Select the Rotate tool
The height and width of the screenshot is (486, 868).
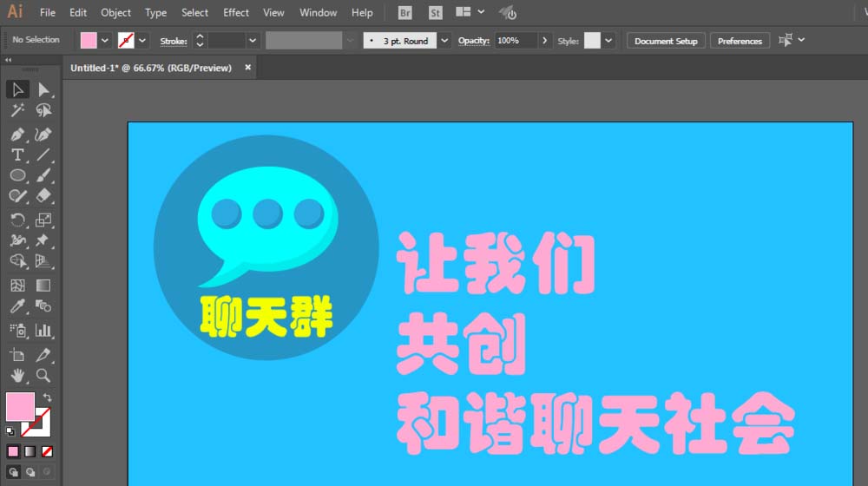(17, 220)
